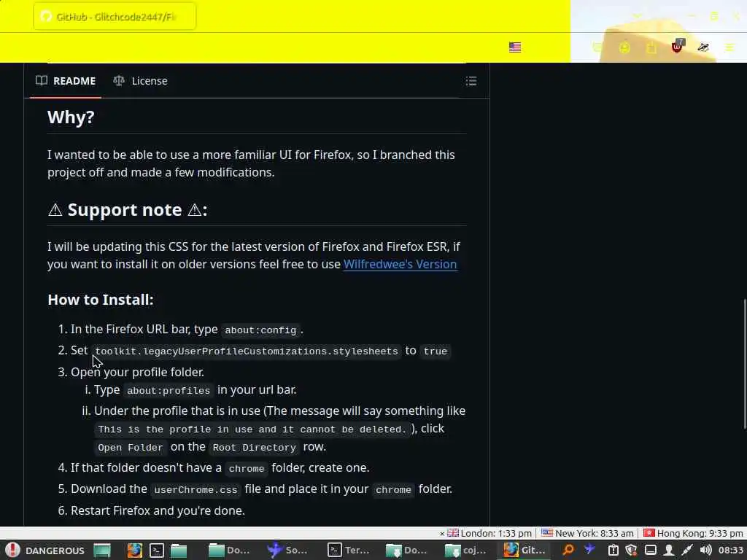Click the pocket-style icon in browser toolbar

pos(597,47)
